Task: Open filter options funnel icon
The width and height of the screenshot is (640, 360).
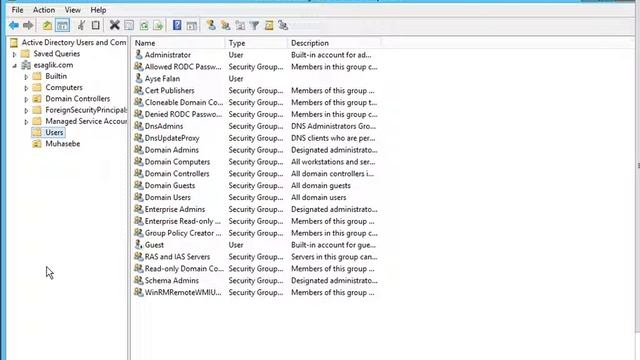Action: click(254, 26)
